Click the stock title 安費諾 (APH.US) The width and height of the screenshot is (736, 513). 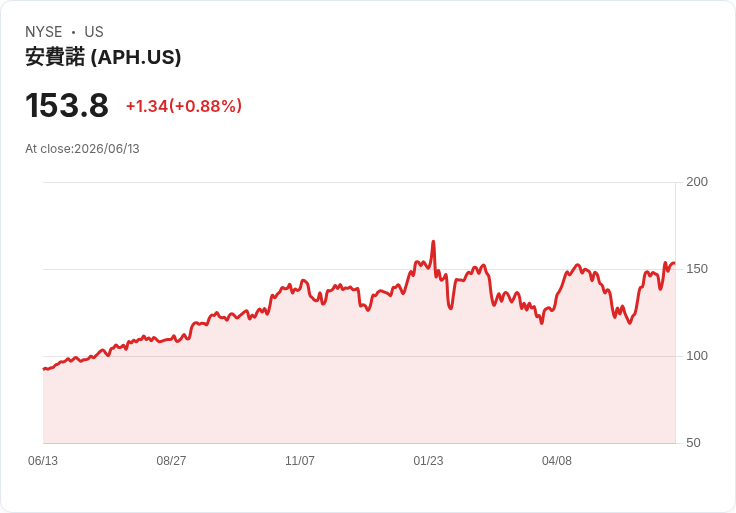(103, 57)
